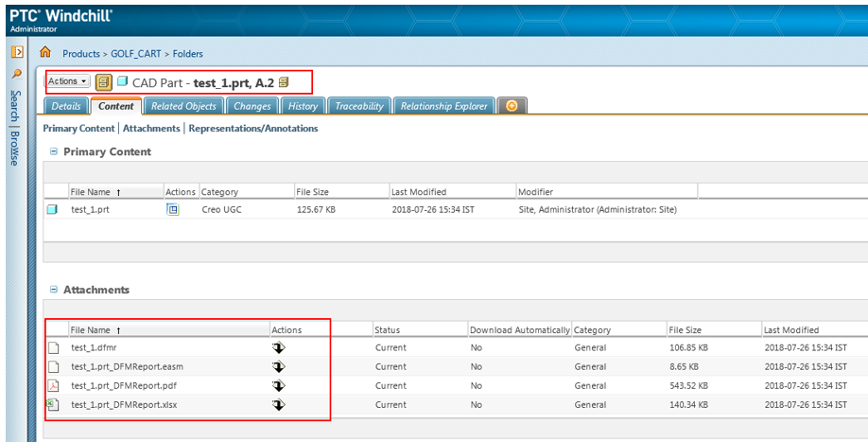Click the 125.67 KB file size cell
868x442 pixels.
click(x=316, y=209)
